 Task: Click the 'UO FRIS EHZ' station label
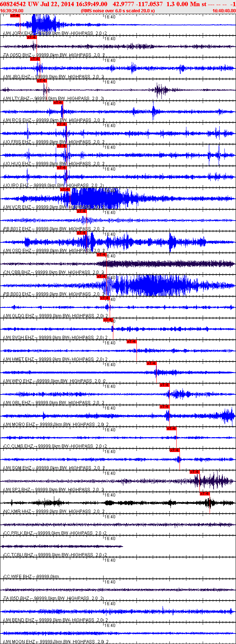point(17,142)
